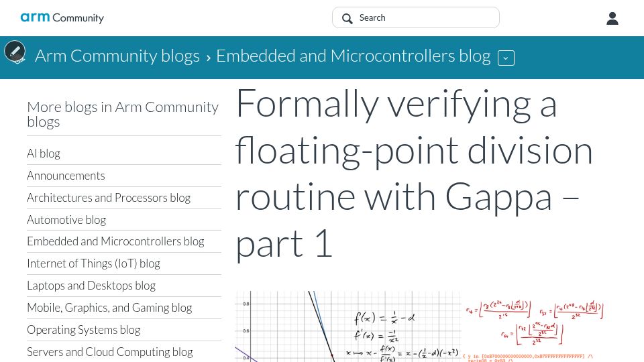Click 'More blogs in Arm Community blogs' heading
Viewport: 644px width, 362px height.
(123, 115)
